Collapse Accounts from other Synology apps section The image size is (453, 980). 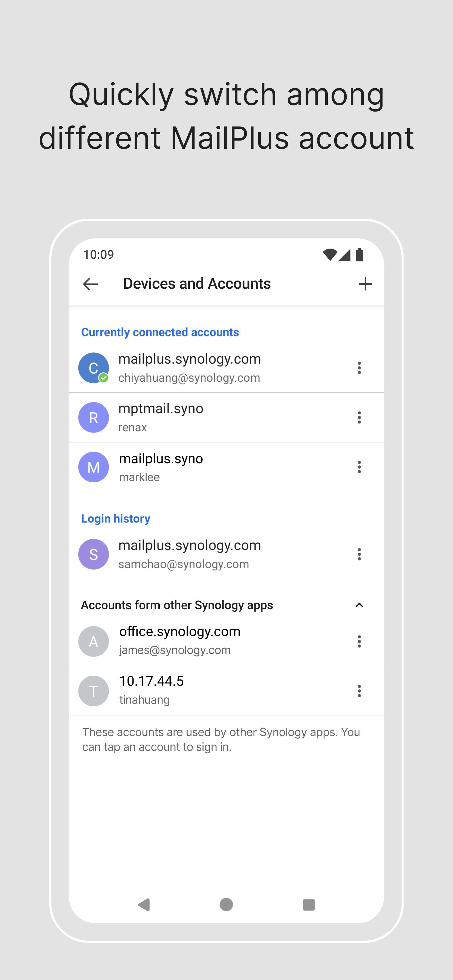[x=359, y=605]
